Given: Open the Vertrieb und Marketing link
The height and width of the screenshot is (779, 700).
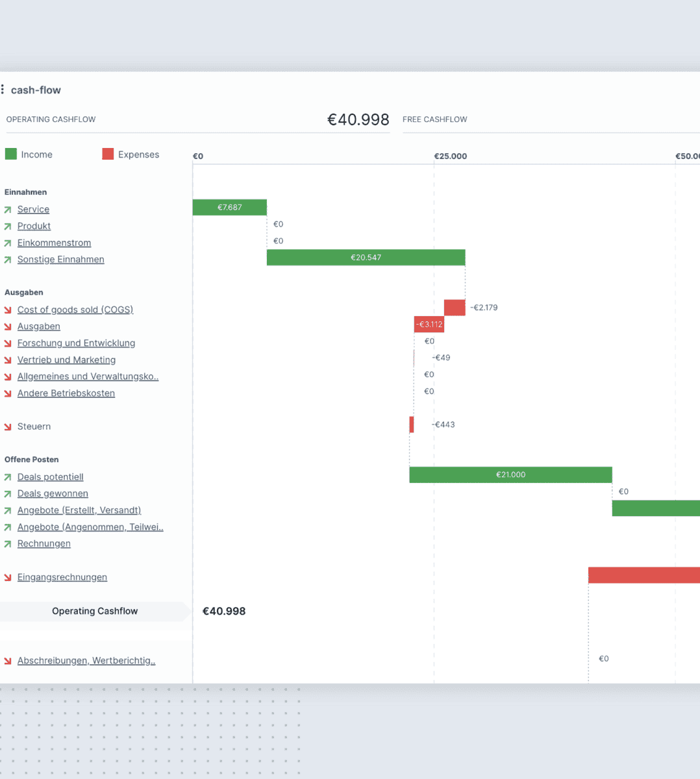Looking at the screenshot, I should 66,360.
